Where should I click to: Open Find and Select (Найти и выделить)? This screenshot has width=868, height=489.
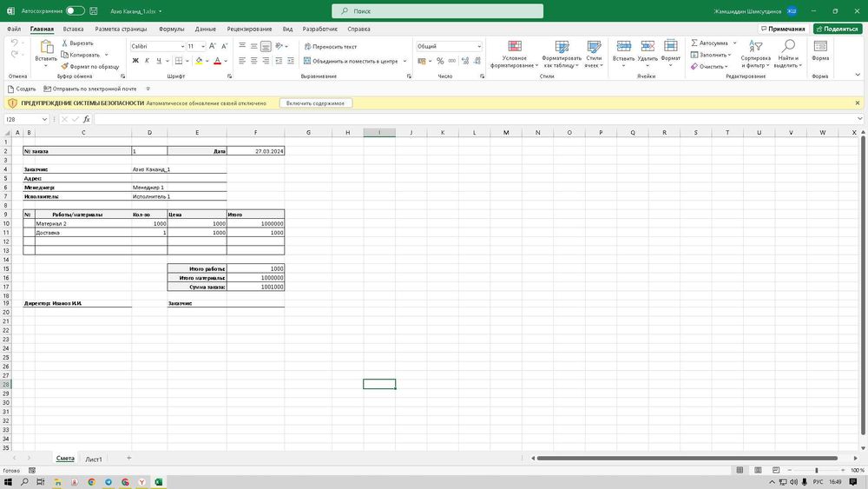coord(788,54)
